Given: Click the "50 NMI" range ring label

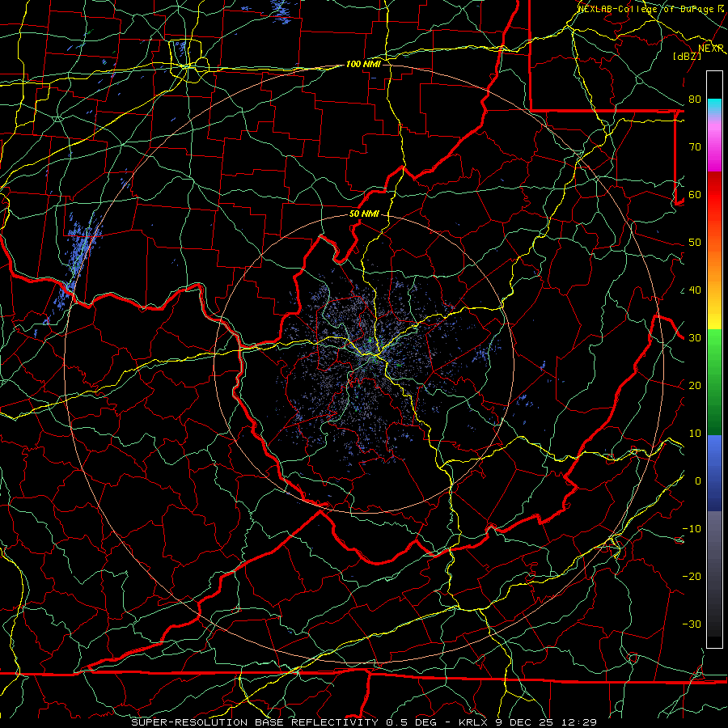Looking at the screenshot, I should [364, 214].
